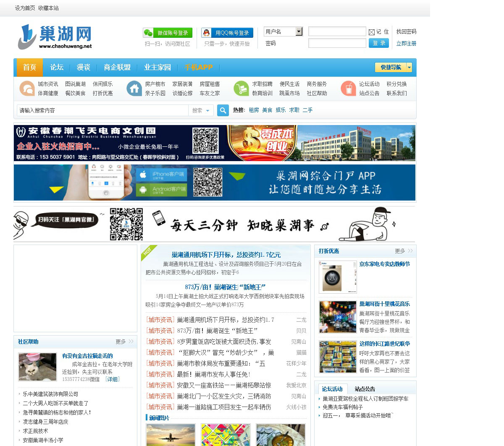Open 乐中美建筑装饰有限公司 list item
Image resolution: width=504 pixels, height=446 pixels.
pyautogui.click(x=50, y=394)
